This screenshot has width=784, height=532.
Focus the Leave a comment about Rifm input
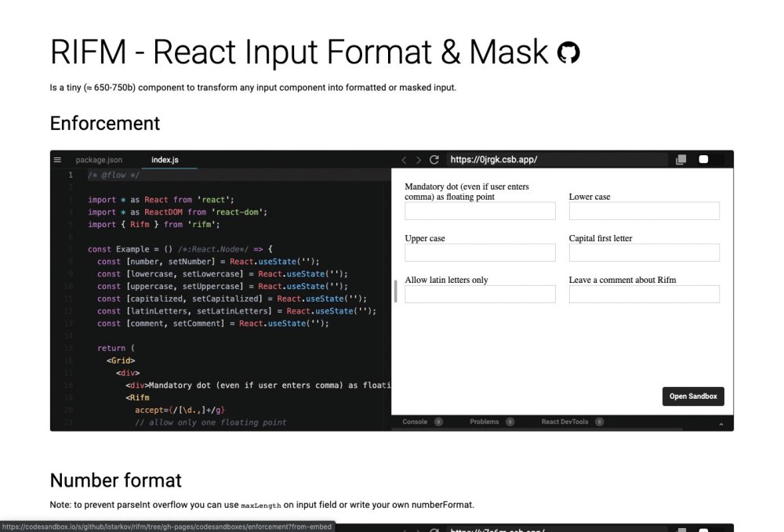[644, 295]
